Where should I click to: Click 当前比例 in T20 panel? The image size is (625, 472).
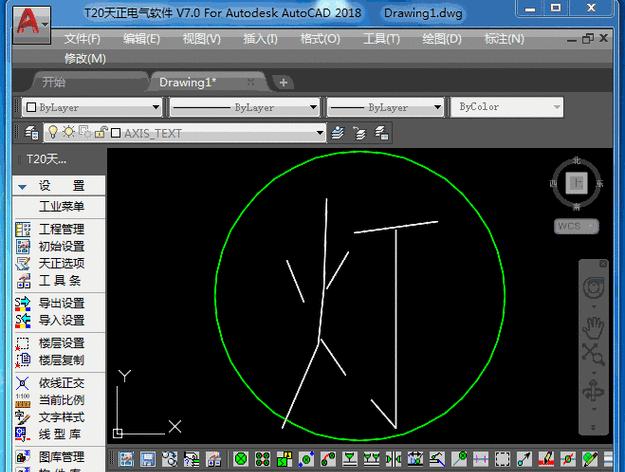click(61, 400)
